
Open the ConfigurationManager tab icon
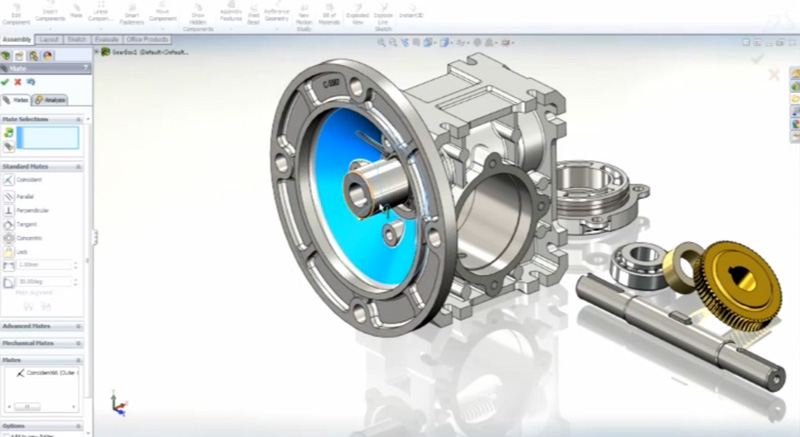pyautogui.click(x=34, y=56)
